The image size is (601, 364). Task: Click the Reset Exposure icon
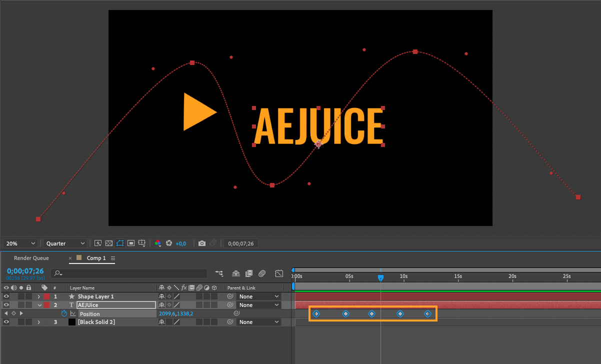(169, 243)
